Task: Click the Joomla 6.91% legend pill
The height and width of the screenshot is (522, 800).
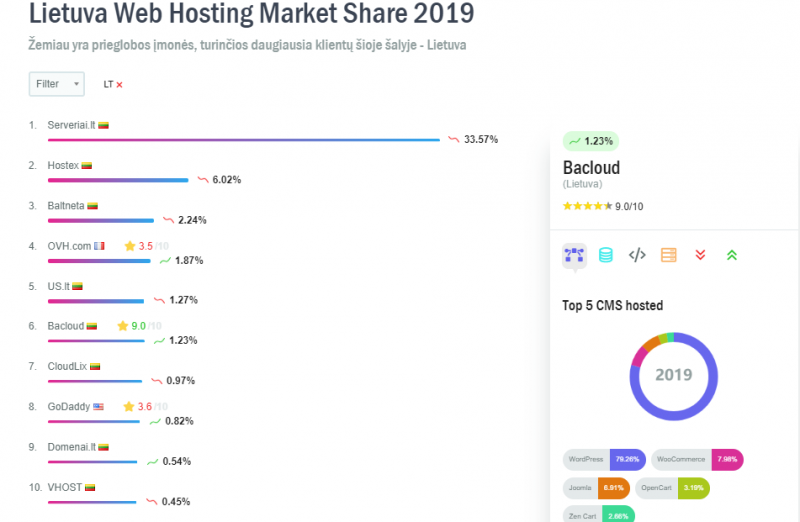Action: tap(596, 488)
